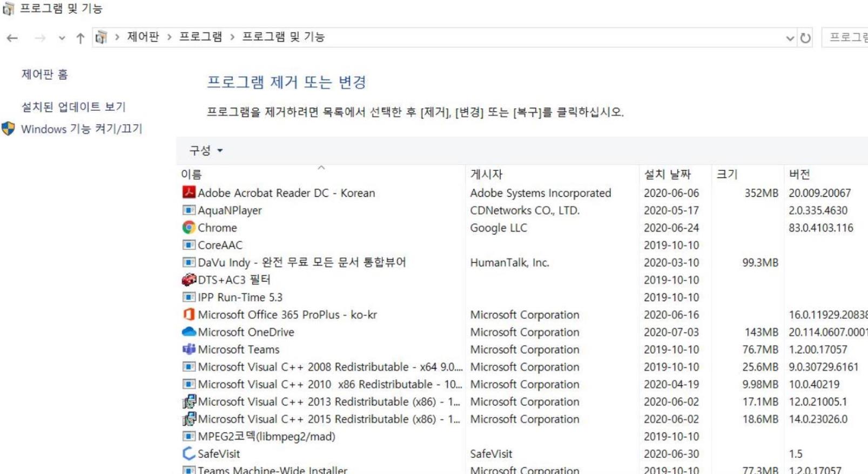The height and width of the screenshot is (474, 868).
Task: Click the DaVu Indy program icon
Action: pyautogui.click(x=189, y=262)
